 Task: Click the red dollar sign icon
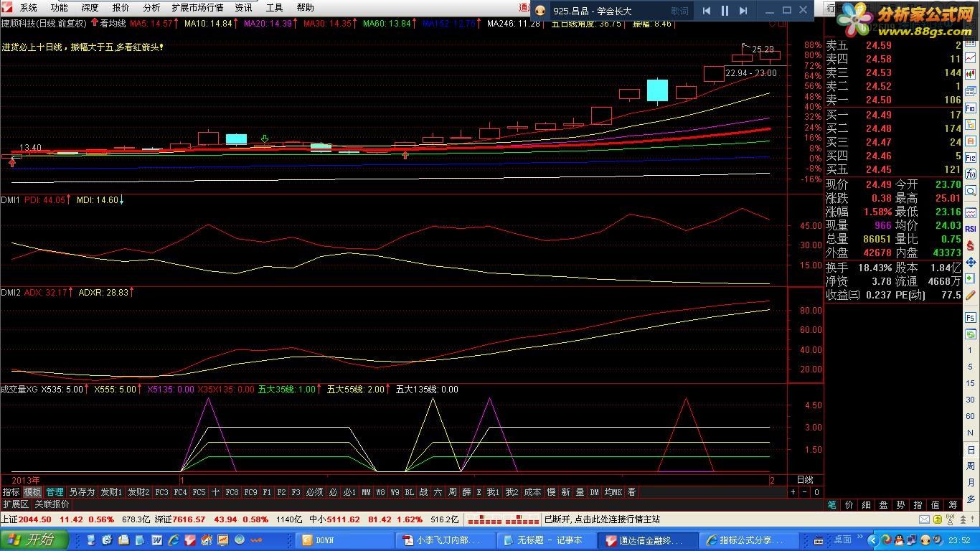(x=971, y=245)
